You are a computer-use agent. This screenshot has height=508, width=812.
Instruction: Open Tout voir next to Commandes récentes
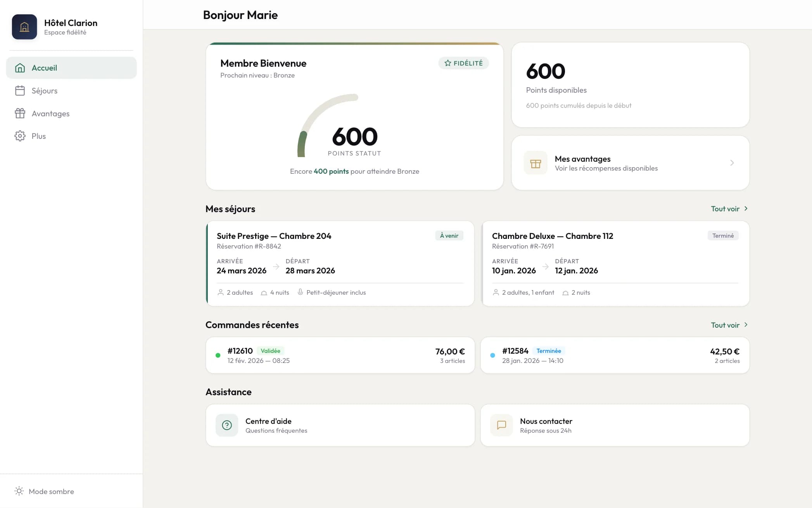[728, 325]
